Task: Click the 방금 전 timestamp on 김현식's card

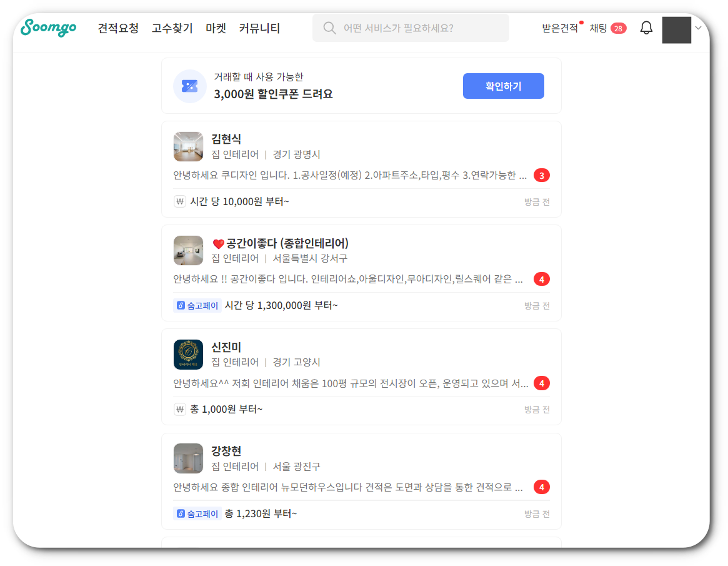Action: pyautogui.click(x=537, y=201)
